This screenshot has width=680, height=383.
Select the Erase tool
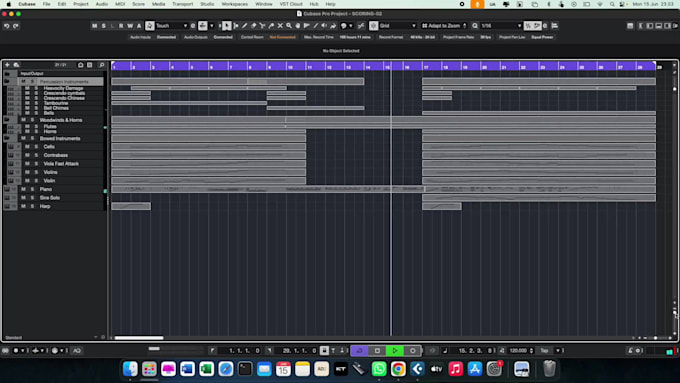click(254, 26)
